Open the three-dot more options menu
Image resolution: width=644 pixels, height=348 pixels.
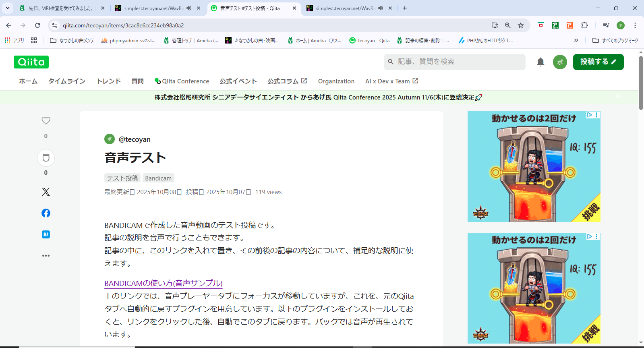46,256
